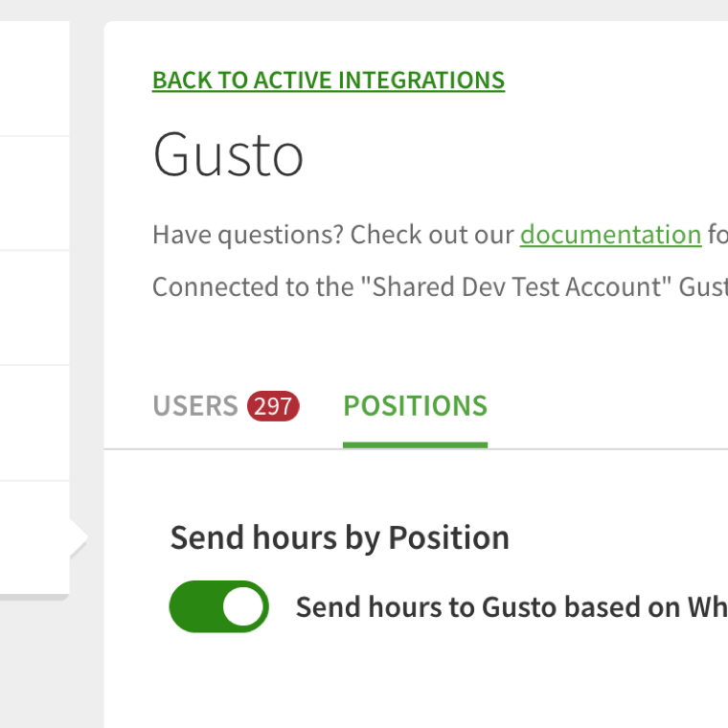Select the third row in left sidebar
728x728 pixels.
(x=34, y=307)
